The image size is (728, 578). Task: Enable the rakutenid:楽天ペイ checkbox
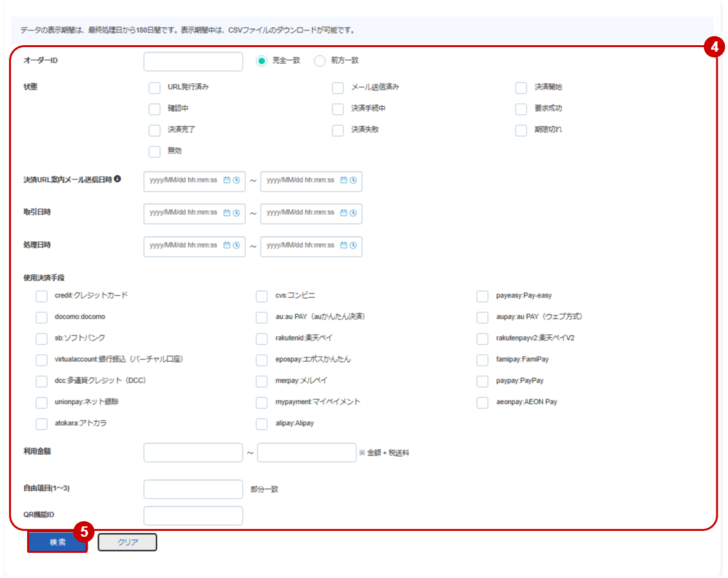[262, 339]
